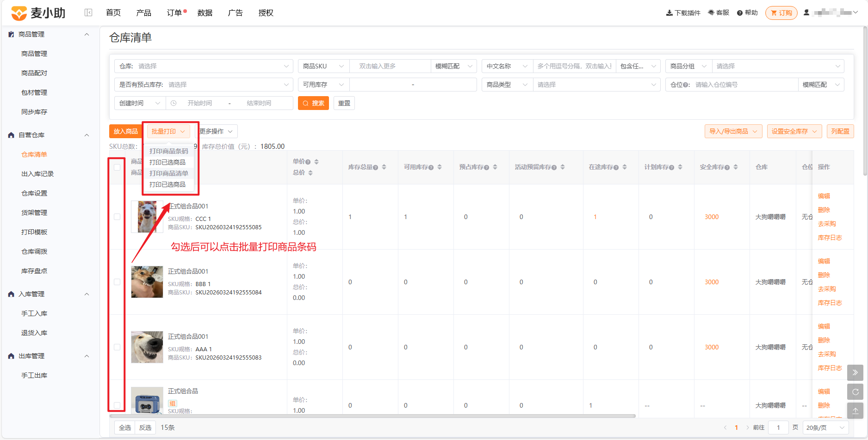Click the 列配置 button
Image resolution: width=868 pixels, height=440 pixels.
point(840,131)
